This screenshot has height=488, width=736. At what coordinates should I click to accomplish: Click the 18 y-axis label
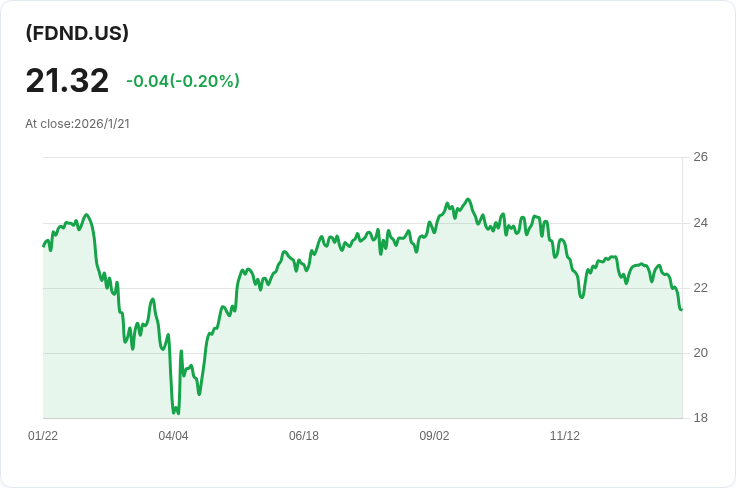point(700,418)
